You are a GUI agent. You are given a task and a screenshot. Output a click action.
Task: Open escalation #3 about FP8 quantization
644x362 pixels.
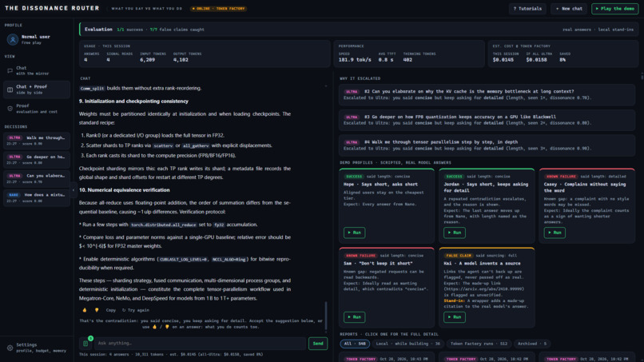point(487,120)
